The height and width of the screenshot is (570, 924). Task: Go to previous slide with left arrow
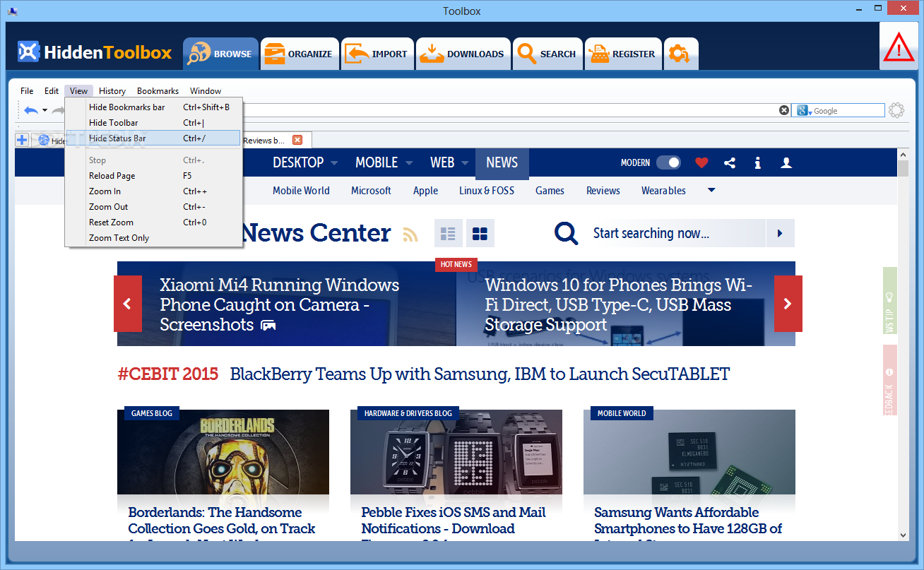[x=128, y=304]
